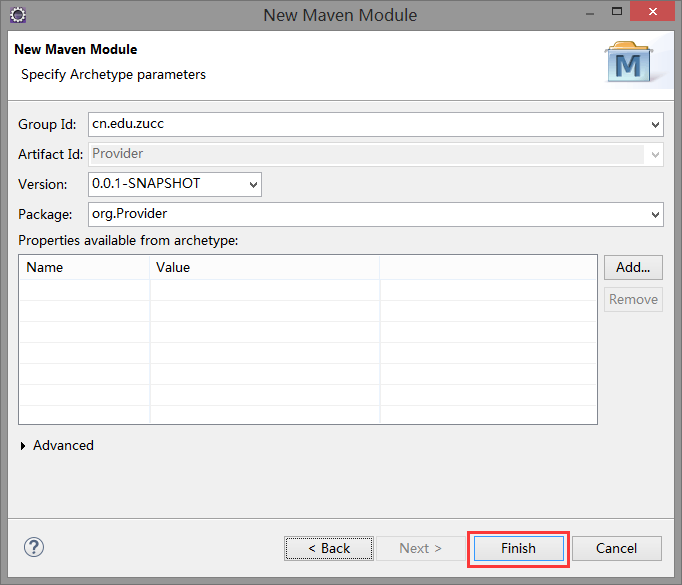Screen dimensions: 682x585
Task: Click the Add... properties button
Action: coord(633,267)
